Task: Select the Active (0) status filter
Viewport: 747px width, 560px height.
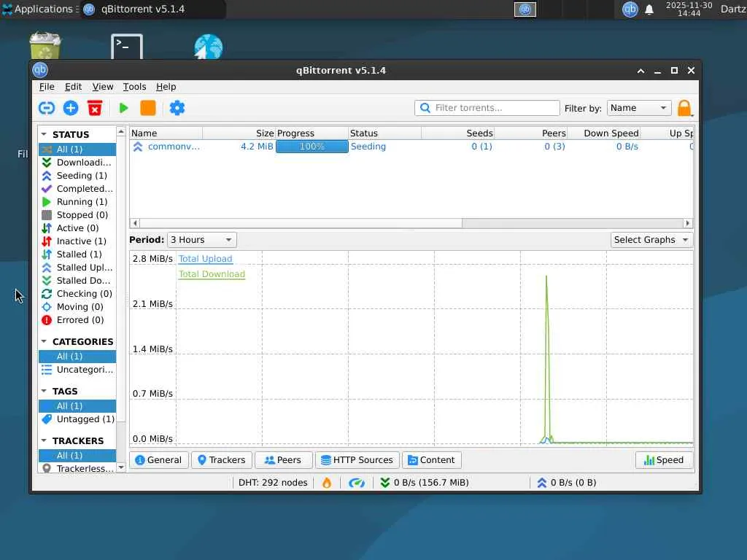Action: (77, 228)
